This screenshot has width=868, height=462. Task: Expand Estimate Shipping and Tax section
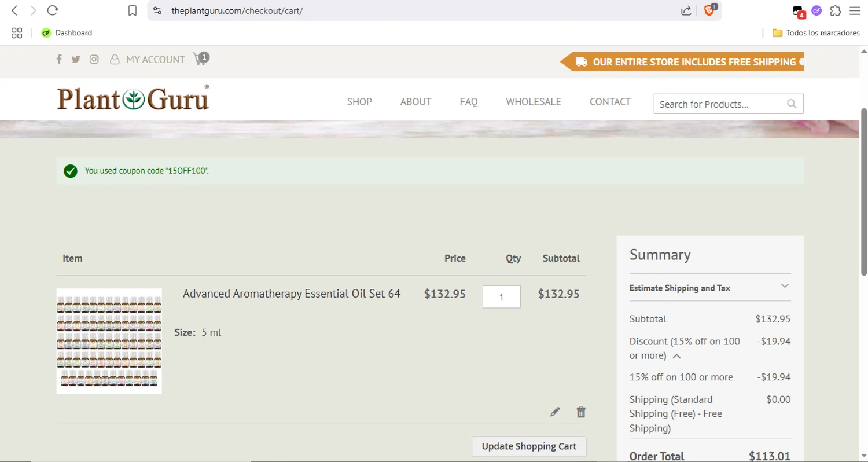[710, 288]
